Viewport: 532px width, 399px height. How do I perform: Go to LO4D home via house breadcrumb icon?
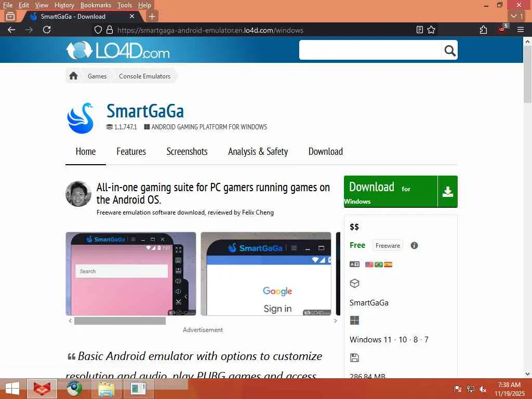click(74, 76)
